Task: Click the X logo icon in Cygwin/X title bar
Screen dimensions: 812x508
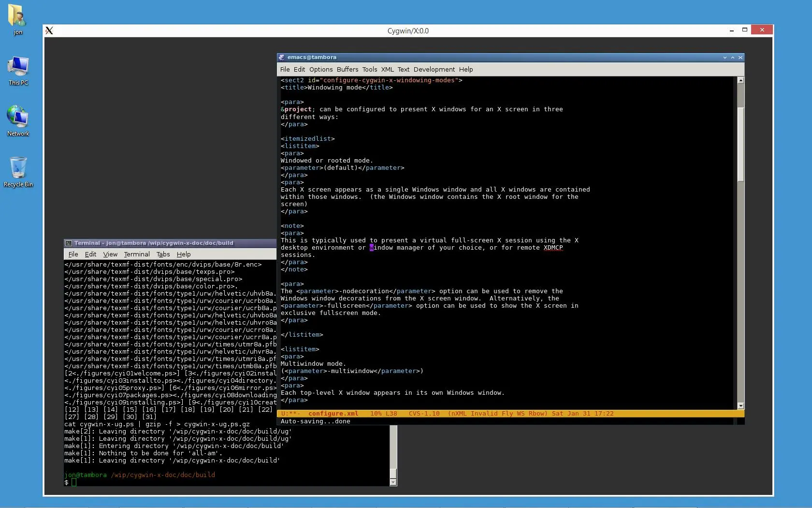Action: click(49, 30)
